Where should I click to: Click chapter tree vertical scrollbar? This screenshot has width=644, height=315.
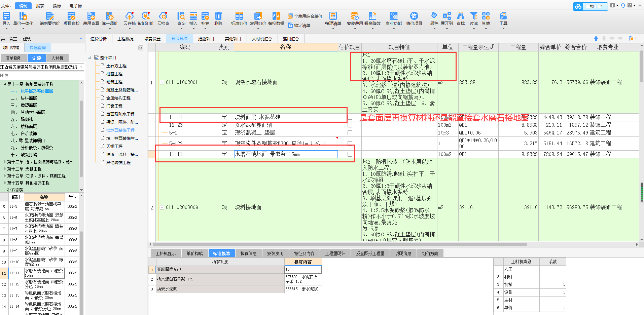pyautogui.click(x=81, y=138)
